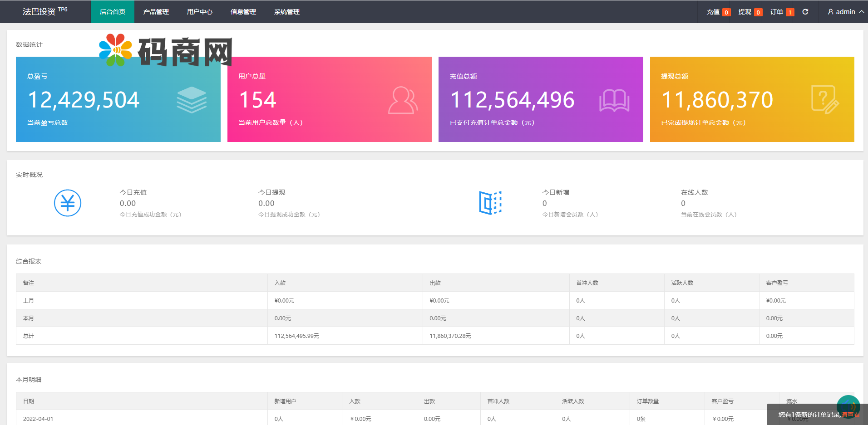
Task: Open the 产品管理 navigation menu
Action: tap(156, 12)
